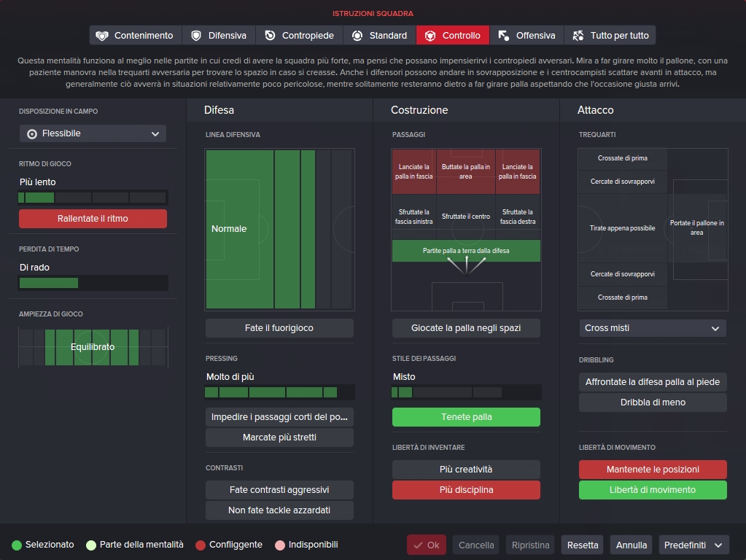This screenshot has width=746, height=560.
Task: Enable Dribbla di meno
Action: (653, 402)
